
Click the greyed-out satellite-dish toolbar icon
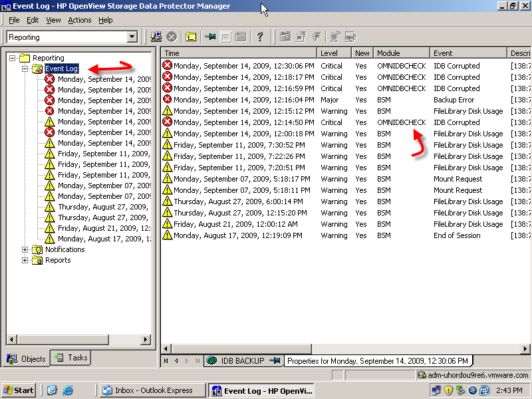[x=335, y=37]
